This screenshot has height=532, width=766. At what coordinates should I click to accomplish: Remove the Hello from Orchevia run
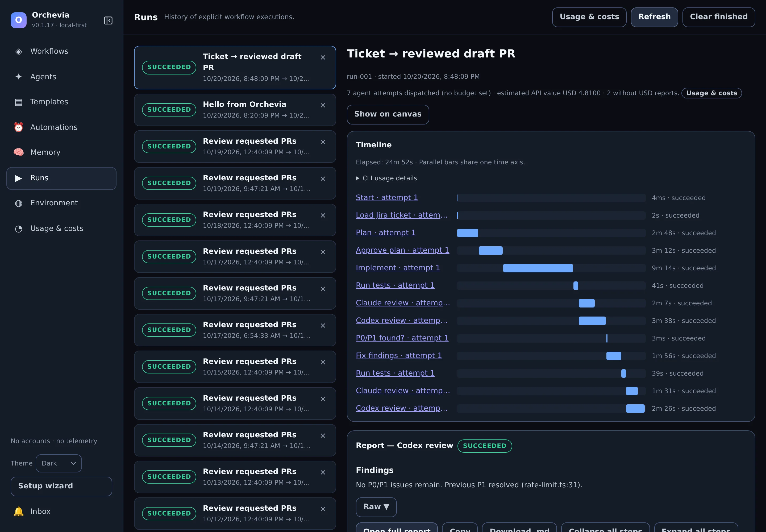[323, 105]
